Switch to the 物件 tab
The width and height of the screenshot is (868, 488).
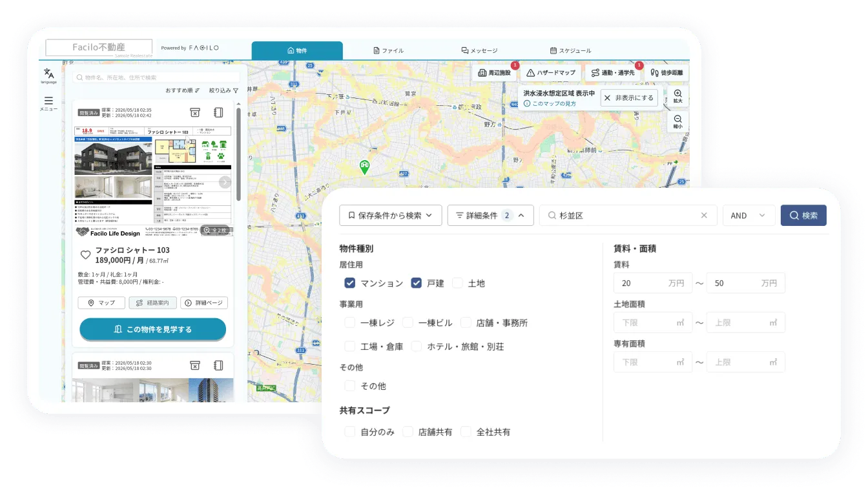click(297, 50)
